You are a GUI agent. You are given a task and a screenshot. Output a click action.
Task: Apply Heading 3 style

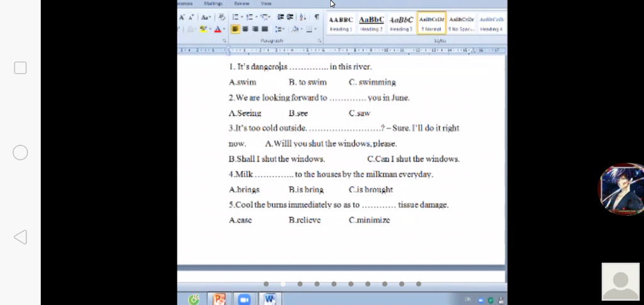[x=401, y=23]
